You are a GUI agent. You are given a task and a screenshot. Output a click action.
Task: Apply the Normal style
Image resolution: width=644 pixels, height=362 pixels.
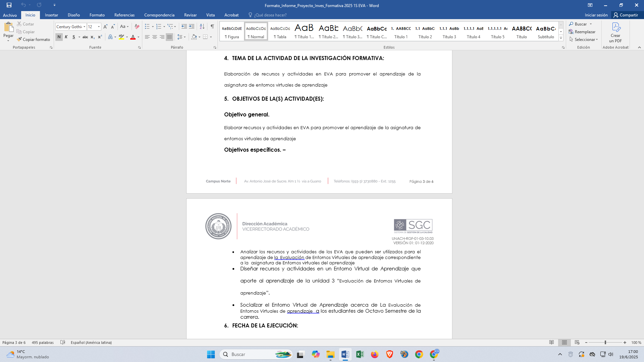pyautogui.click(x=256, y=32)
